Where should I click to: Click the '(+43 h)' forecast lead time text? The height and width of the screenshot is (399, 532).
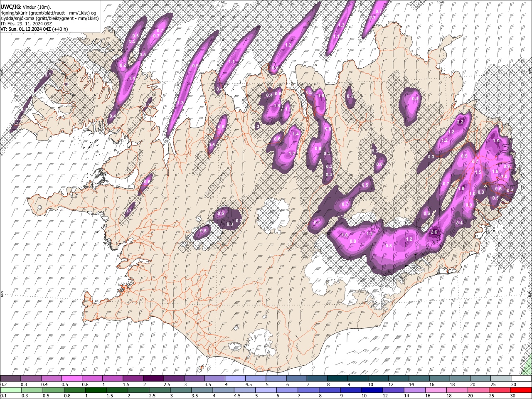tap(60, 29)
